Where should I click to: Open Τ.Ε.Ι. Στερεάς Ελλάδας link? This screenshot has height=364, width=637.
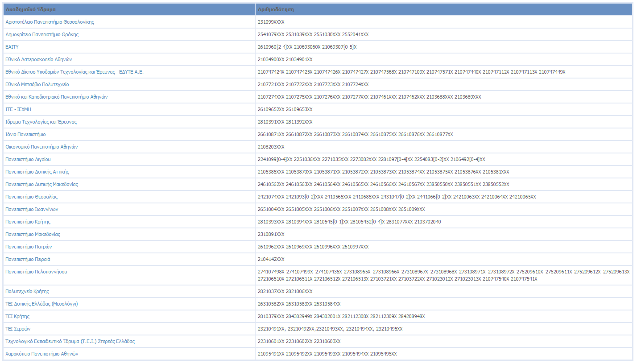pyautogui.click(x=70, y=341)
